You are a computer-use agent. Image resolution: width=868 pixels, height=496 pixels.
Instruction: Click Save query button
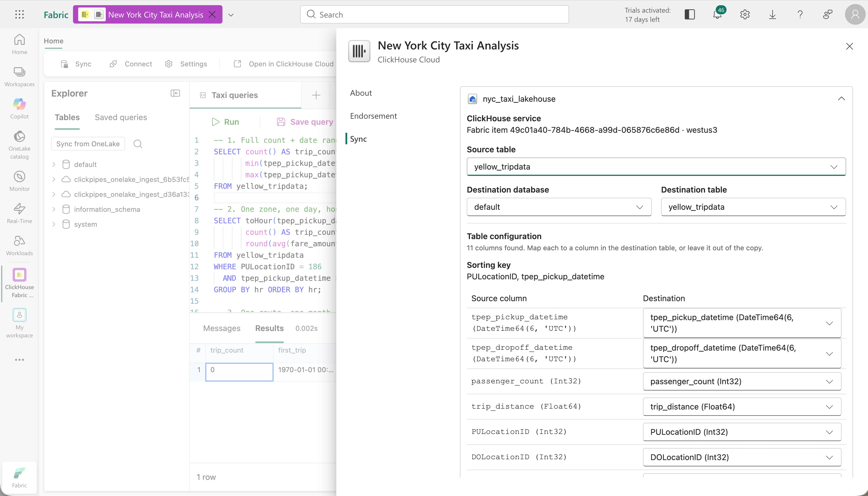click(x=305, y=122)
